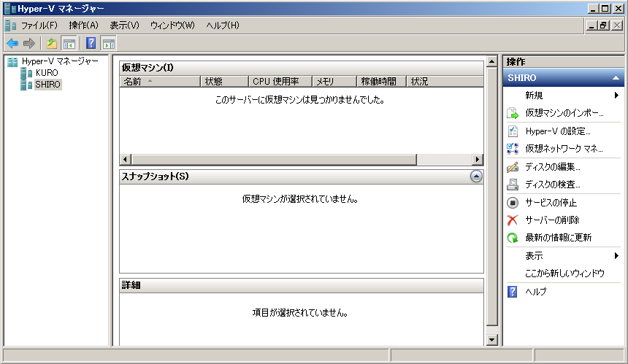Open the ヘルプ(H) menu
Screen dimensions: 628x364
click(223, 26)
